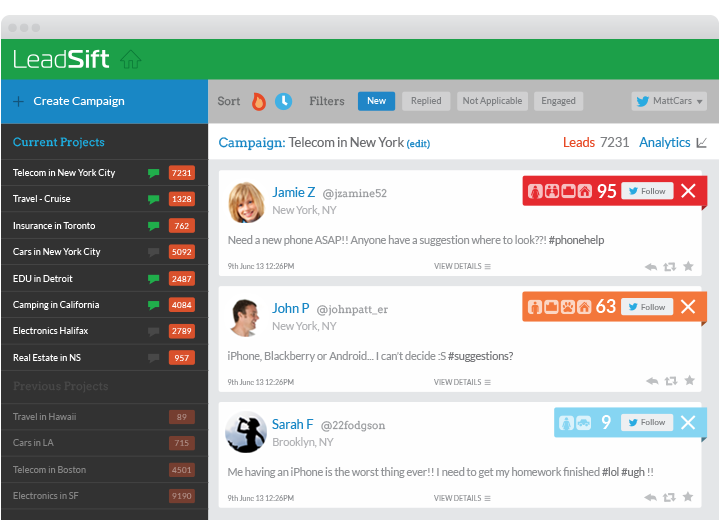The image size is (720, 520).
Task: Open Real Estate in NS project
Action: [105, 358]
